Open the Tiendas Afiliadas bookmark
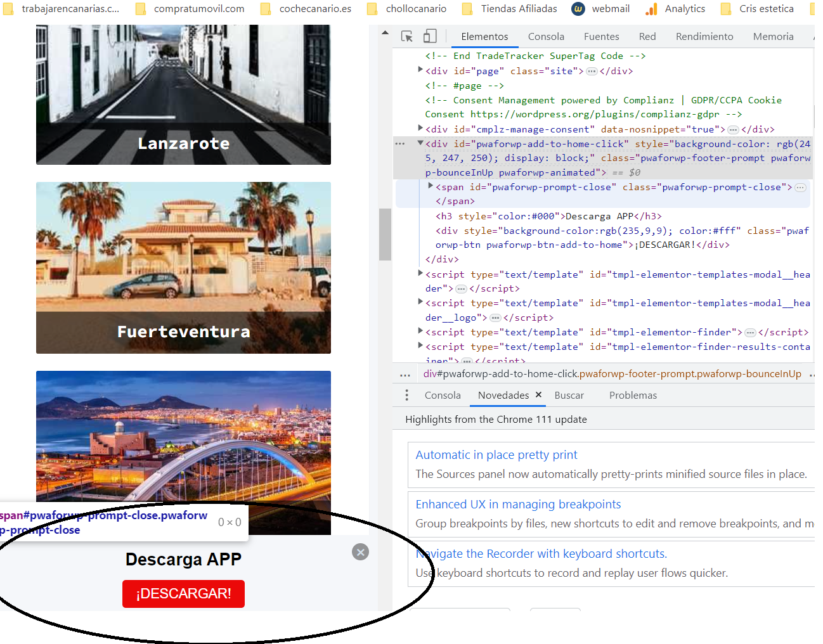823x644 pixels. (x=510, y=9)
